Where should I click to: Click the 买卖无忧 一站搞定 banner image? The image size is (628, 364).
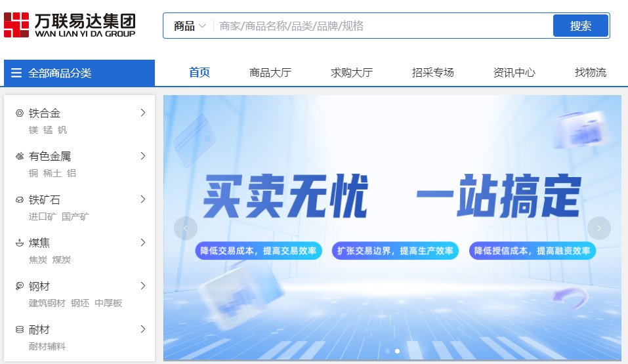(392, 228)
